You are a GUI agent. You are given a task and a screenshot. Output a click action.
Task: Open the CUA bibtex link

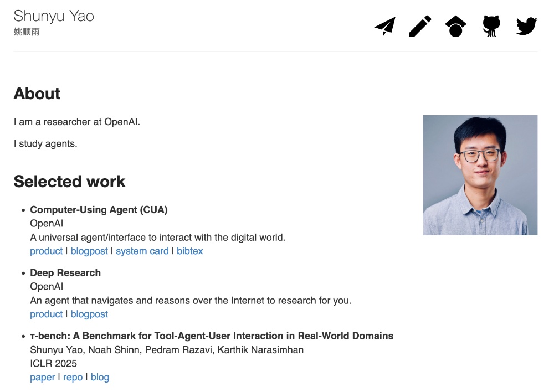190,251
